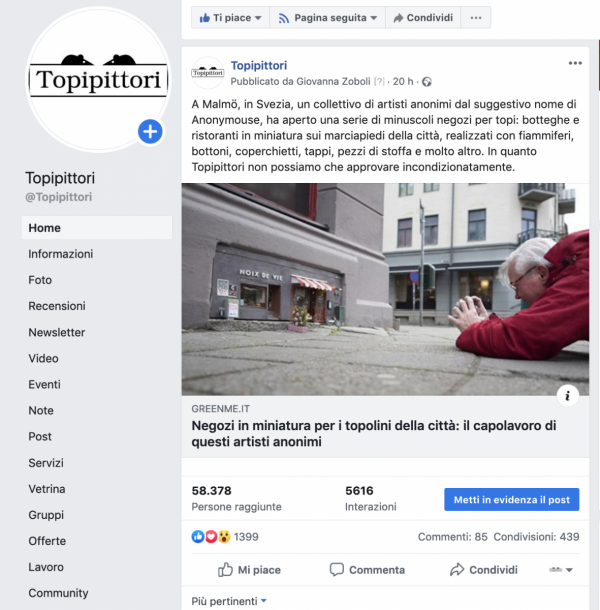Open the post options three-dot menu
The height and width of the screenshot is (610, 600).
point(575,63)
